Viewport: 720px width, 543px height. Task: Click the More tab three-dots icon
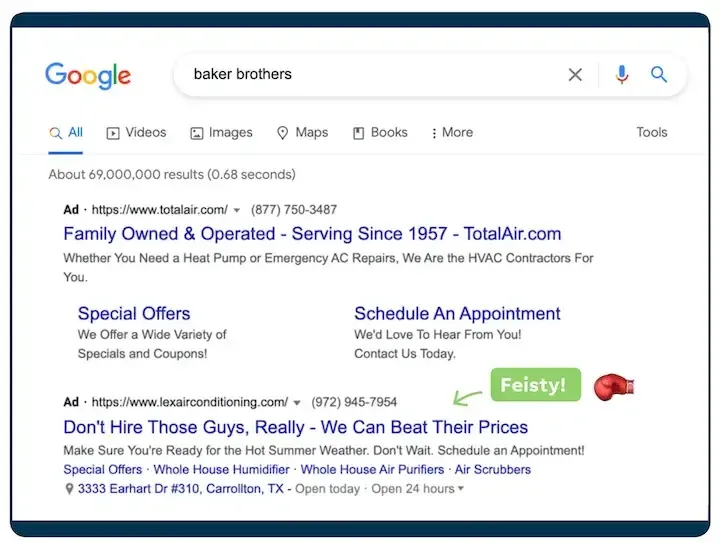434,133
